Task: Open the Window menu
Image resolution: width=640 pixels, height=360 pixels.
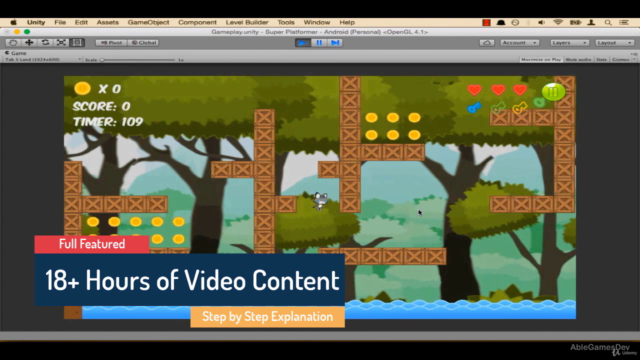Action: [317, 22]
